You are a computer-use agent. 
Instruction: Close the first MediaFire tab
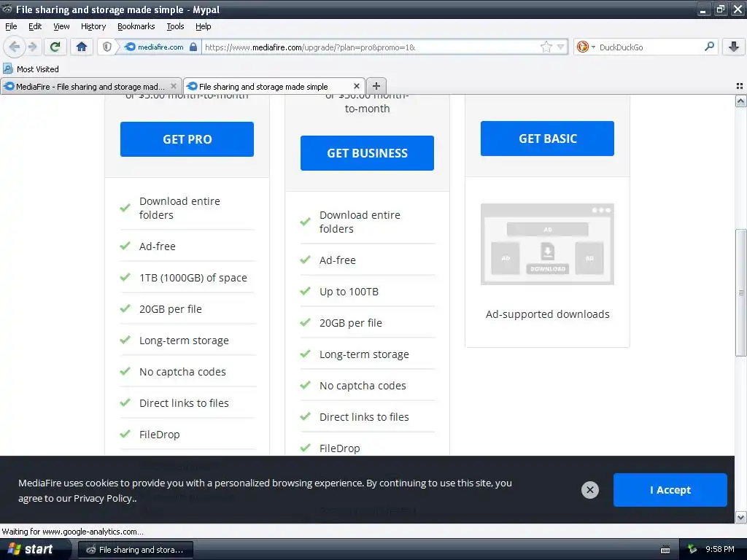pyautogui.click(x=174, y=86)
